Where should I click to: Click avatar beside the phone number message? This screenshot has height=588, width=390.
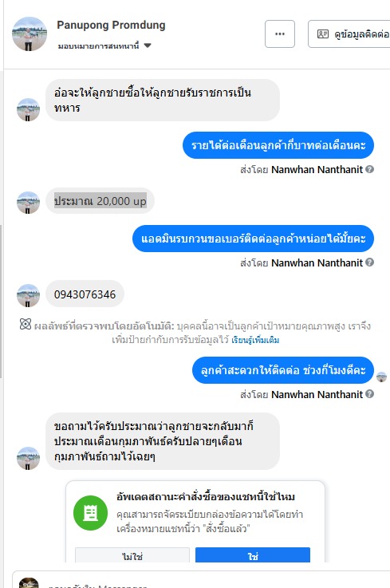tap(28, 296)
